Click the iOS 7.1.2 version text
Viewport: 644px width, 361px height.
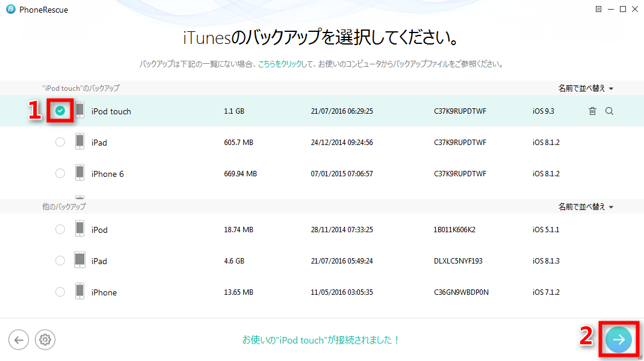coord(546,292)
